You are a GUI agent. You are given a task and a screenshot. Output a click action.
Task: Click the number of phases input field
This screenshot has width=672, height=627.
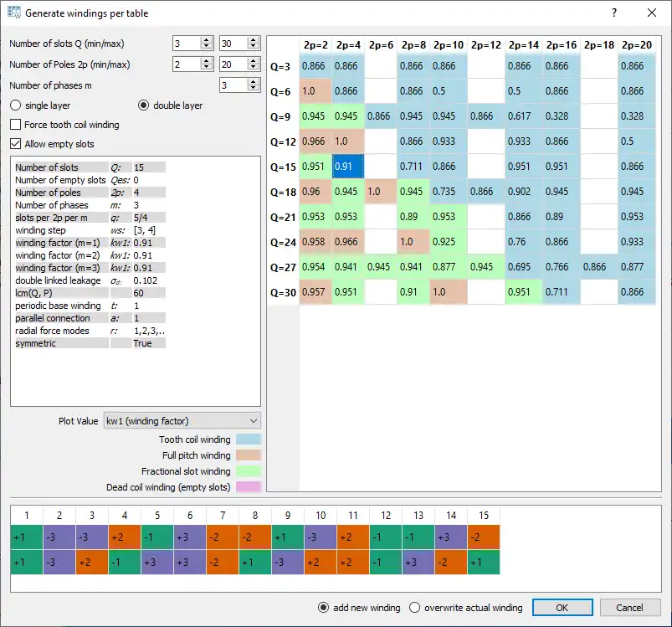pos(233,85)
